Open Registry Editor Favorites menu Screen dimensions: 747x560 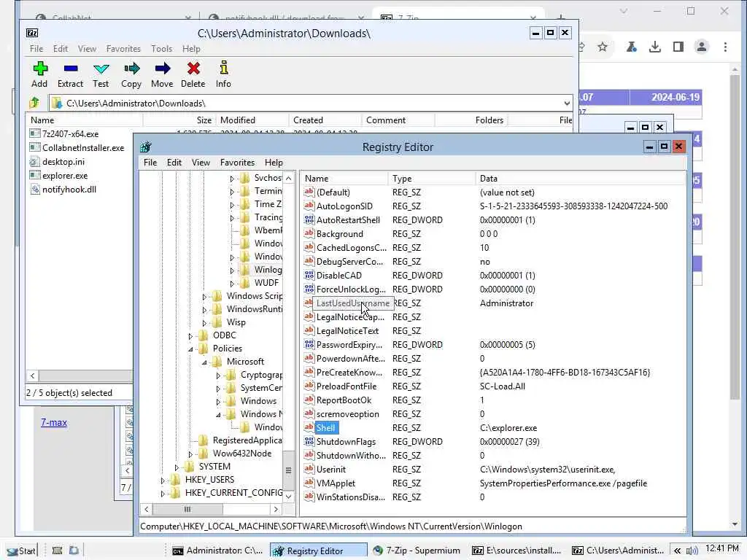coord(237,163)
